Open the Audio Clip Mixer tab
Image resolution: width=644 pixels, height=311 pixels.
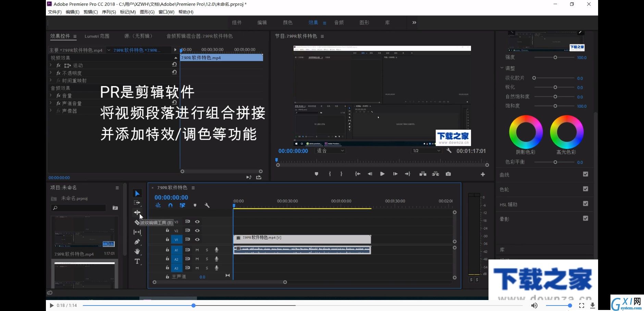coord(199,36)
